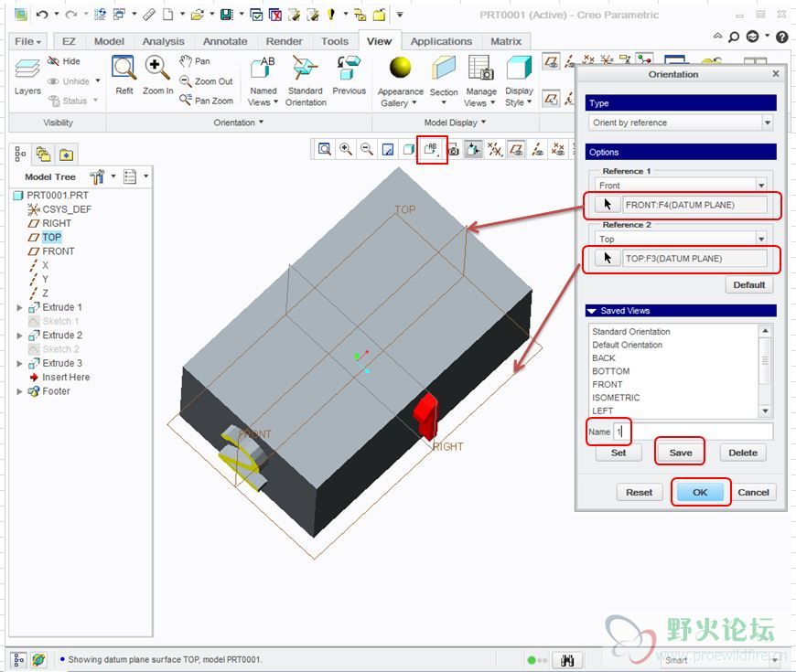Select the Pan hand tool
This screenshot has height=672, width=796.
point(195,61)
